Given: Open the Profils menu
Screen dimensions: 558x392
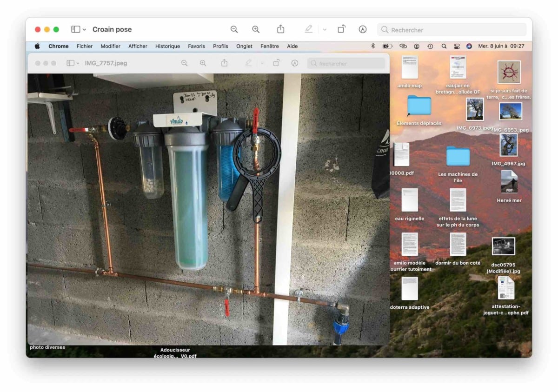Looking at the screenshot, I should pos(221,46).
